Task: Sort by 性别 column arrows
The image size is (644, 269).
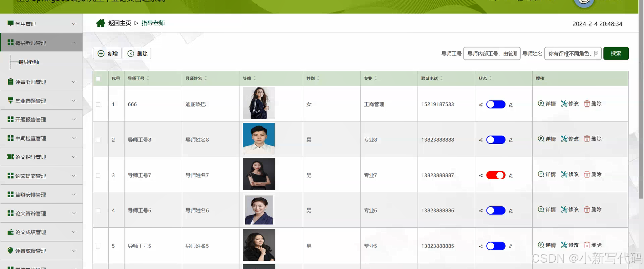Action: coord(318,78)
